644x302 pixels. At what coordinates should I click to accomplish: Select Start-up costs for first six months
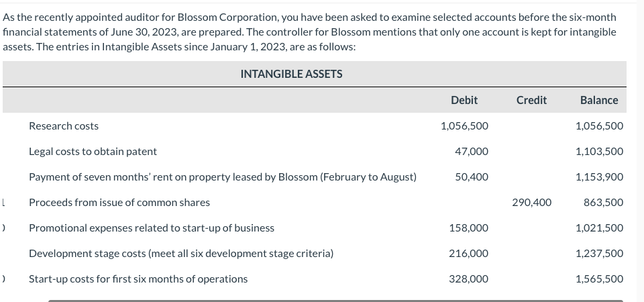tap(138, 279)
